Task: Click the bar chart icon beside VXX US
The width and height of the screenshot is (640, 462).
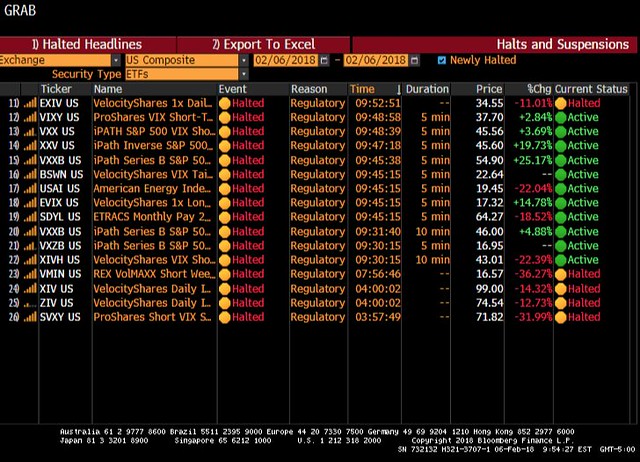Action: pyautogui.click(x=30, y=132)
